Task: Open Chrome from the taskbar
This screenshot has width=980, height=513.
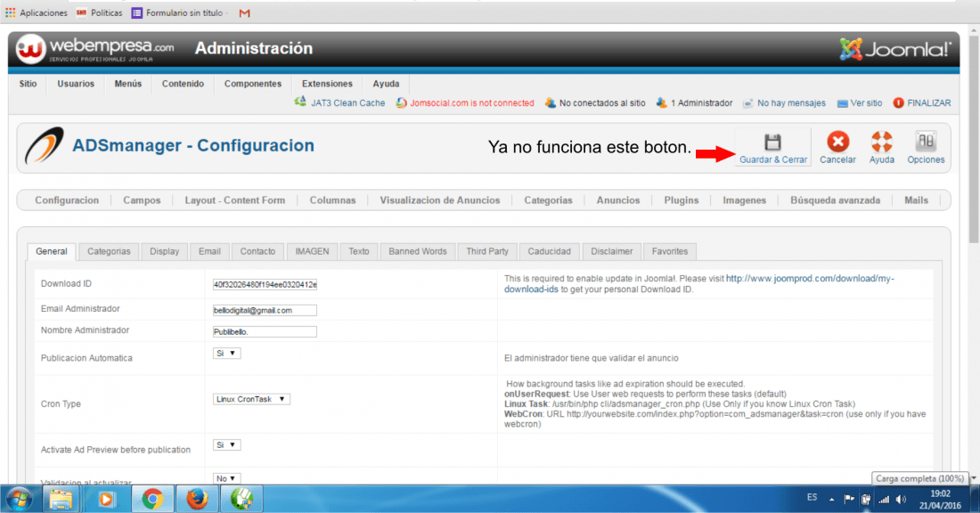Action: (x=151, y=500)
